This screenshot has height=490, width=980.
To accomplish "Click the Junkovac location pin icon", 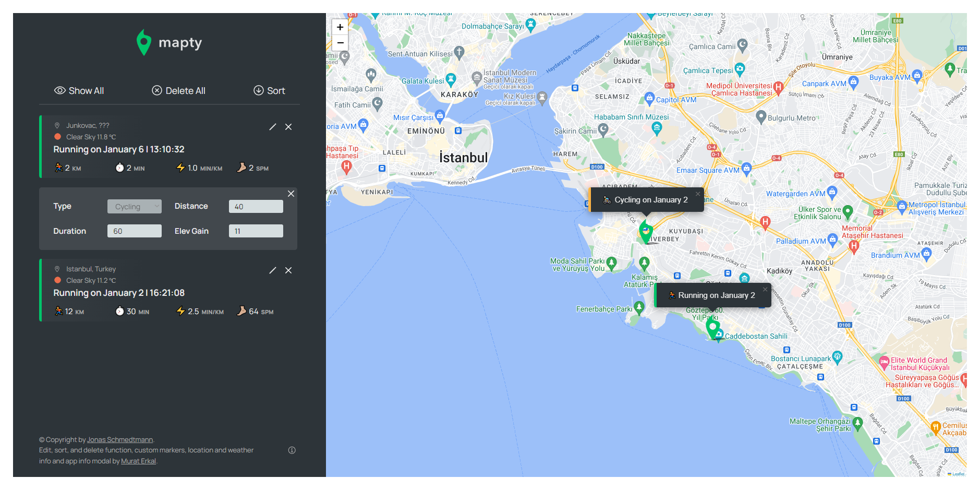I will (57, 125).
